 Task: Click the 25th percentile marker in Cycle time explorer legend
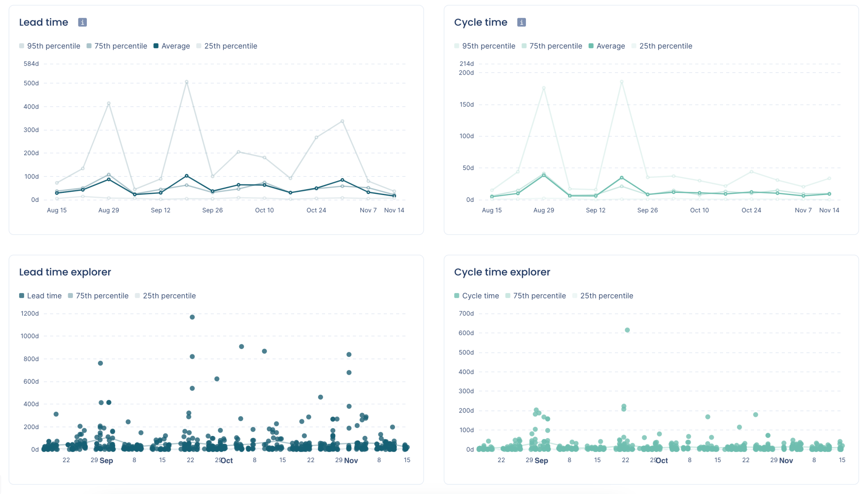(x=574, y=296)
